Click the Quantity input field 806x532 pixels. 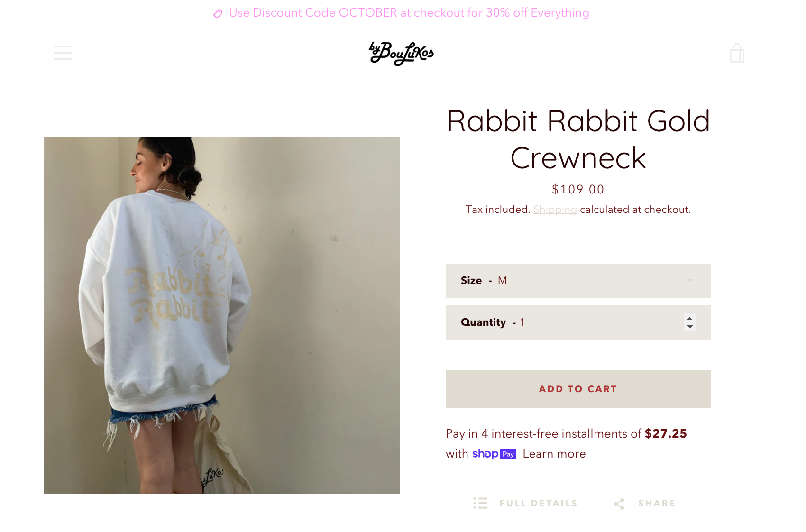(x=578, y=322)
